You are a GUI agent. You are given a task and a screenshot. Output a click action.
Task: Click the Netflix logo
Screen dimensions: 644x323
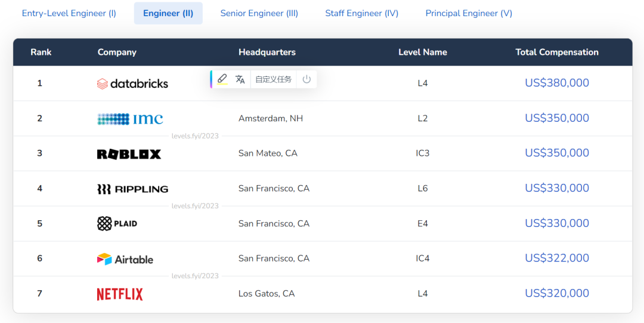point(120,294)
